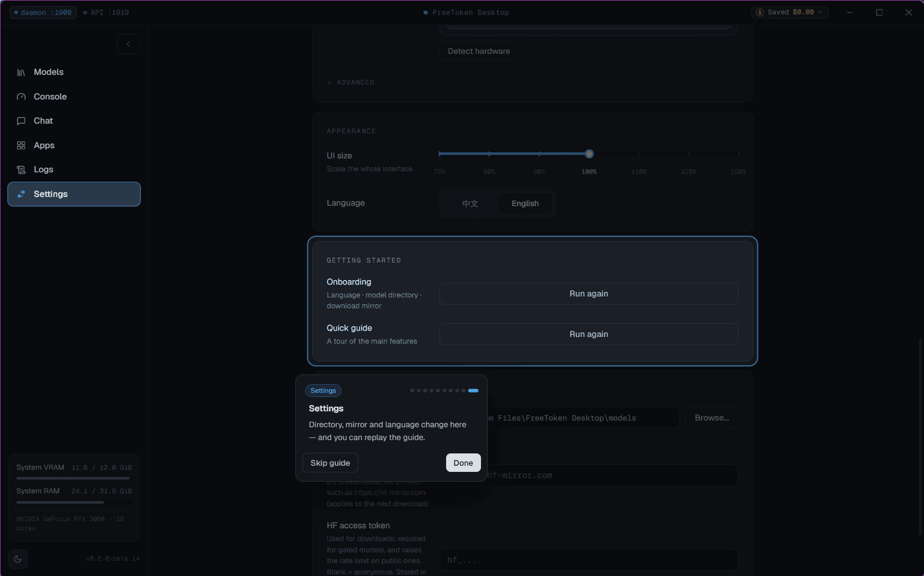Click the HF access token label

point(358,526)
